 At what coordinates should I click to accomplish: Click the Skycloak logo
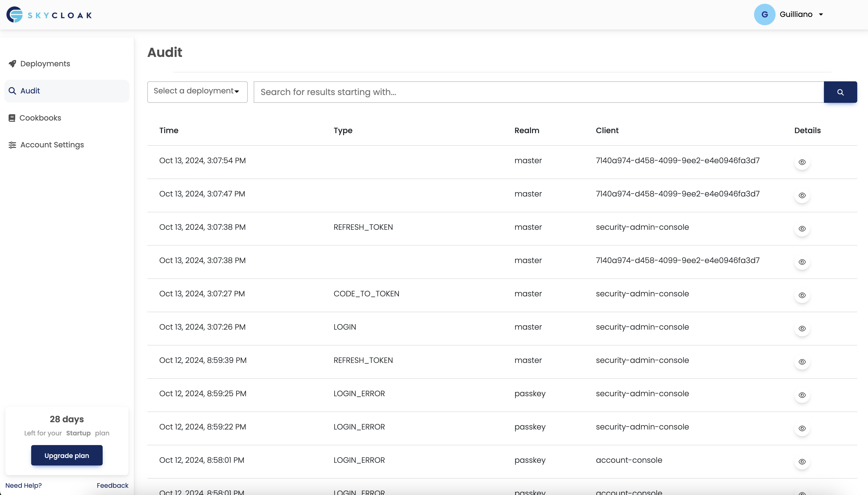(49, 14)
